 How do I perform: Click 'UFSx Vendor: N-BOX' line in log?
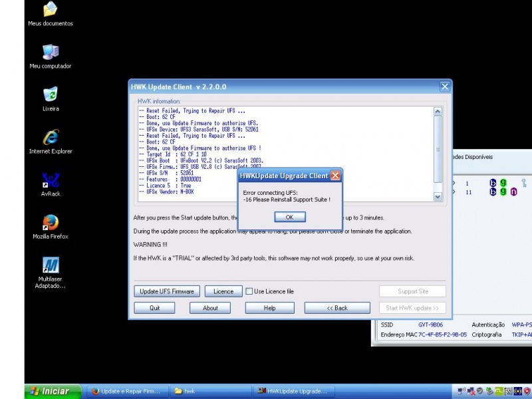click(167, 192)
